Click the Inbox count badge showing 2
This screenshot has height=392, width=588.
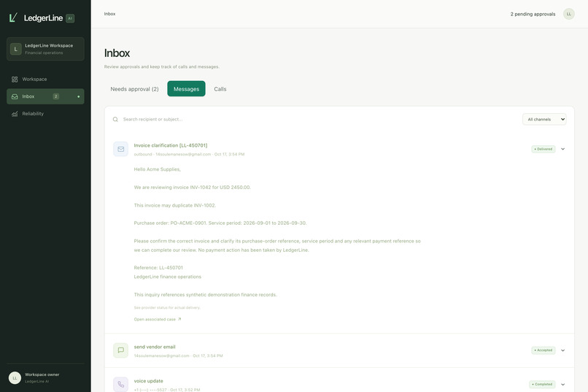56,96
